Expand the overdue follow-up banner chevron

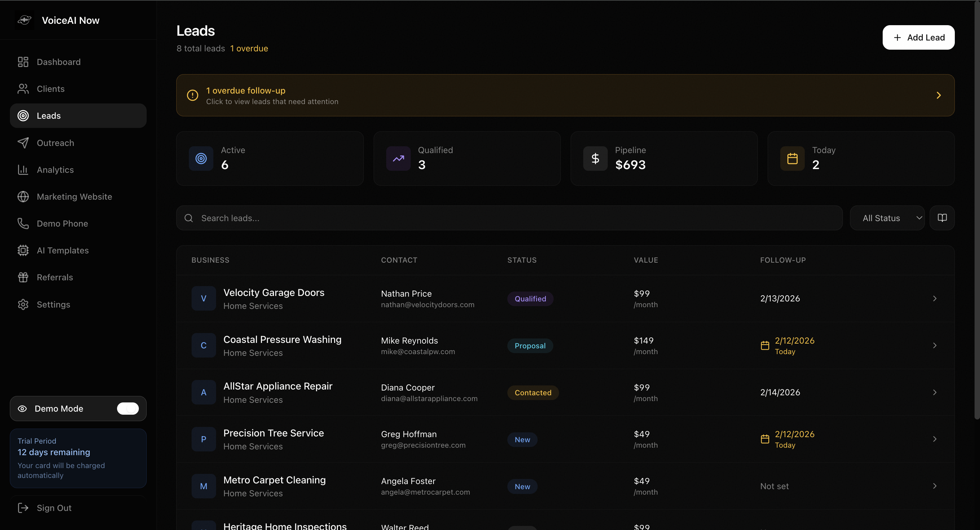click(938, 96)
